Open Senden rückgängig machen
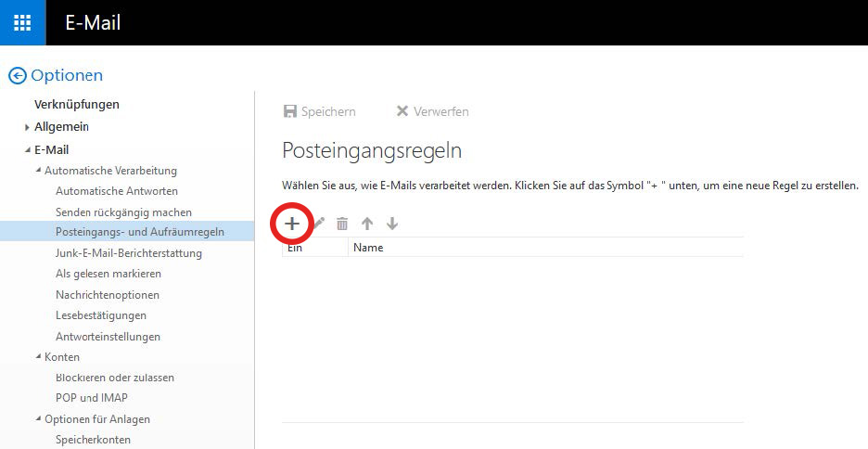The image size is (868, 449). pyautogui.click(x=123, y=212)
